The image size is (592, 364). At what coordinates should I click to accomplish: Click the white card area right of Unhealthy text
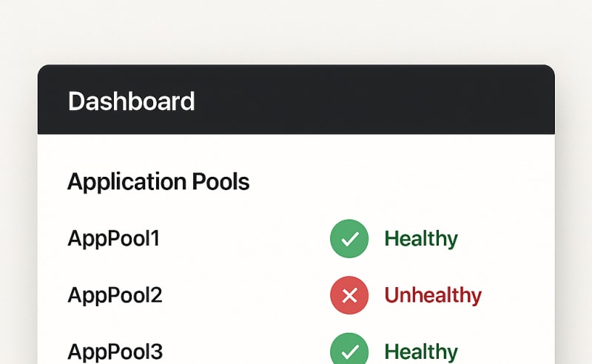click(518, 296)
